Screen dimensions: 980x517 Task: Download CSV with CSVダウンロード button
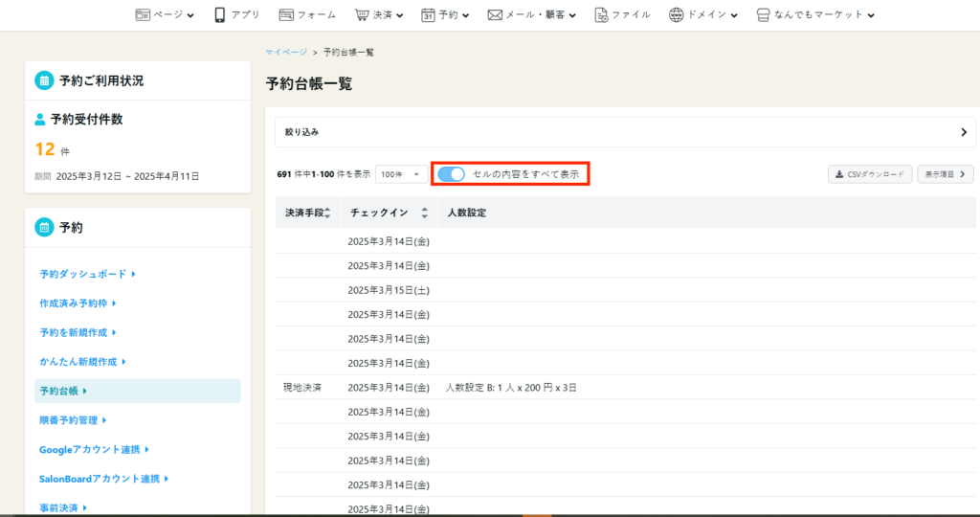[869, 174]
